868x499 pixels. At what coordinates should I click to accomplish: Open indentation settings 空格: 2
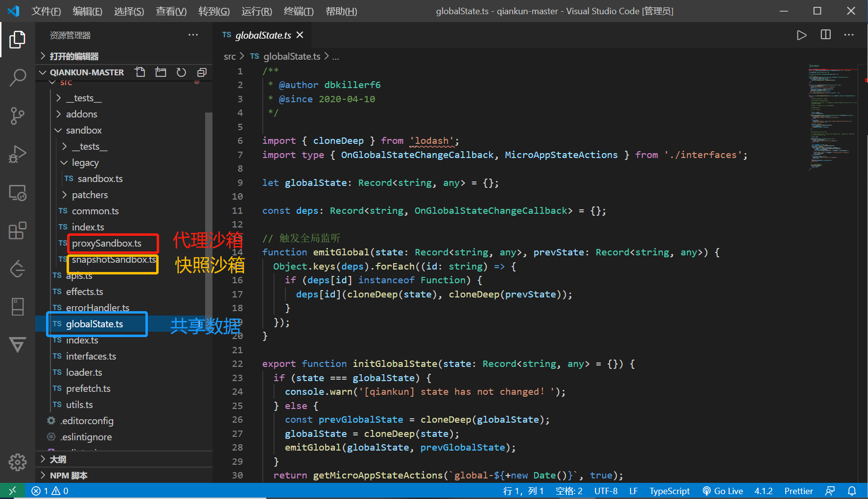pyautogui.click(x=569, y=491)
